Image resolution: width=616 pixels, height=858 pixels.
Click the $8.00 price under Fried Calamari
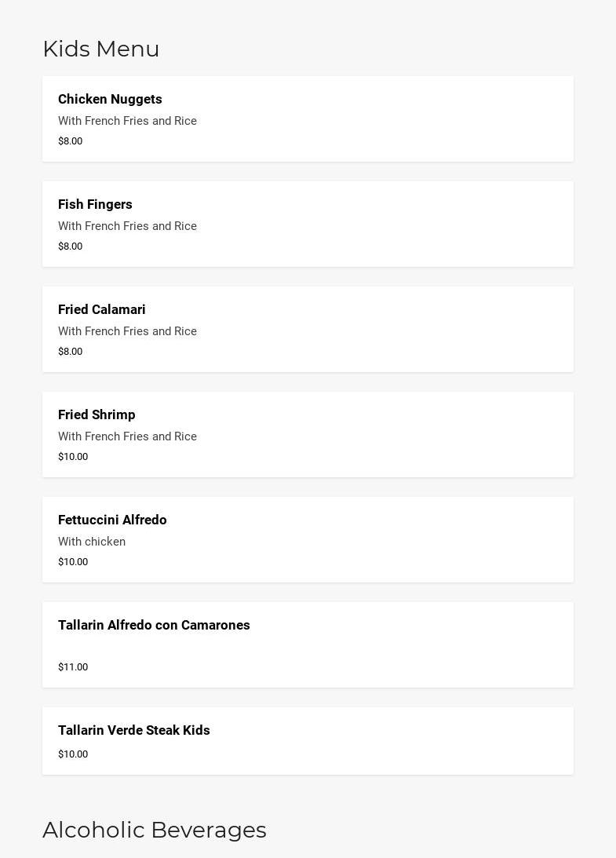pyautogui.click(x=70, y=352)
